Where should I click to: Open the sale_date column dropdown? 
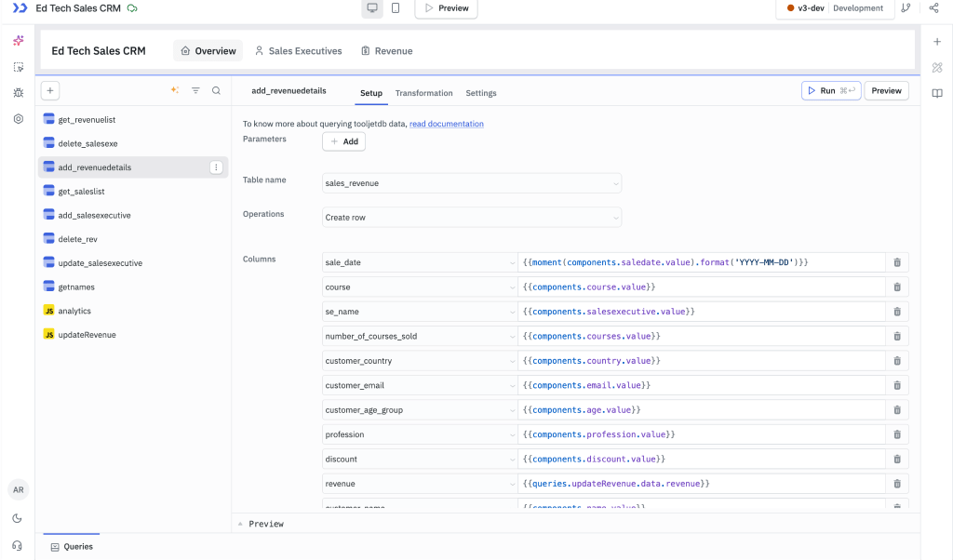click(x=420, y=262)
